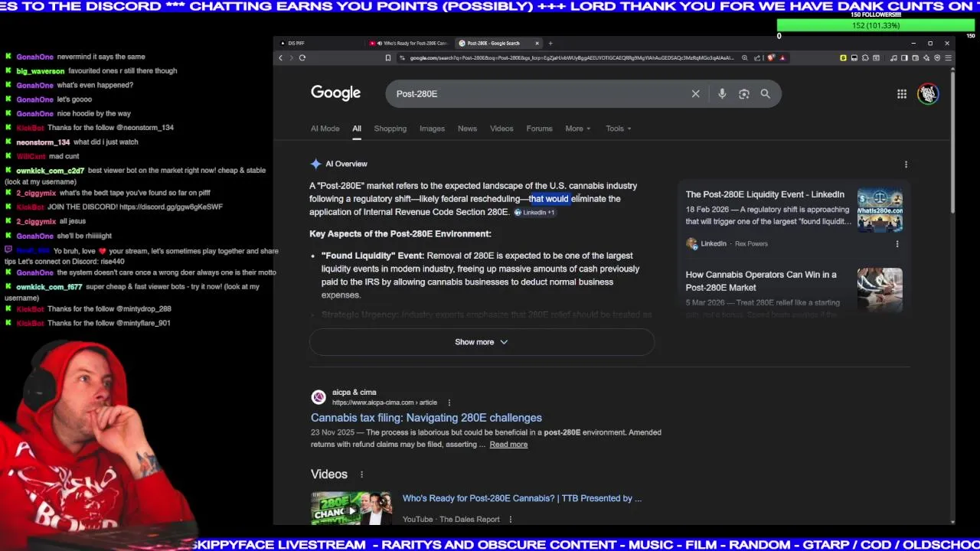The width and height of the screenshot is (980, 551).
Task: Open Who's Ready for Post-280E Cannabis video link
Action: point(522,498)
